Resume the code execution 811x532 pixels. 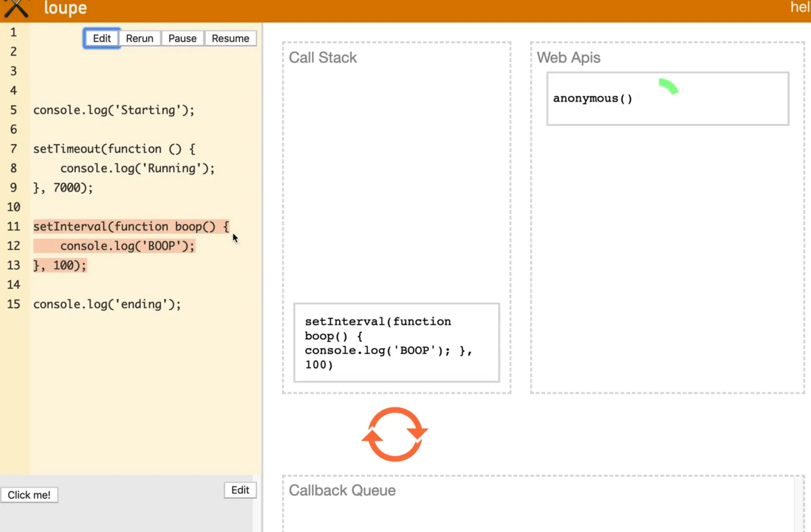[230, 38]
